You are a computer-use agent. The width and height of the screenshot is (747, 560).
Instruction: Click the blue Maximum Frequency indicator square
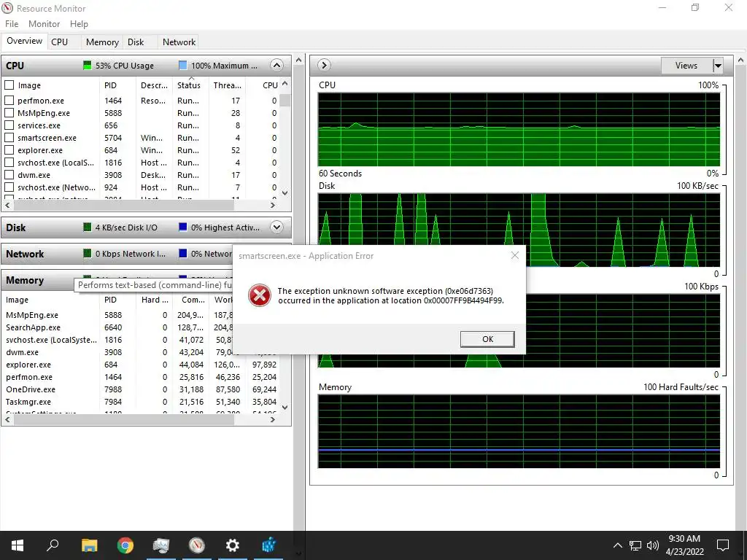point(183,65)
